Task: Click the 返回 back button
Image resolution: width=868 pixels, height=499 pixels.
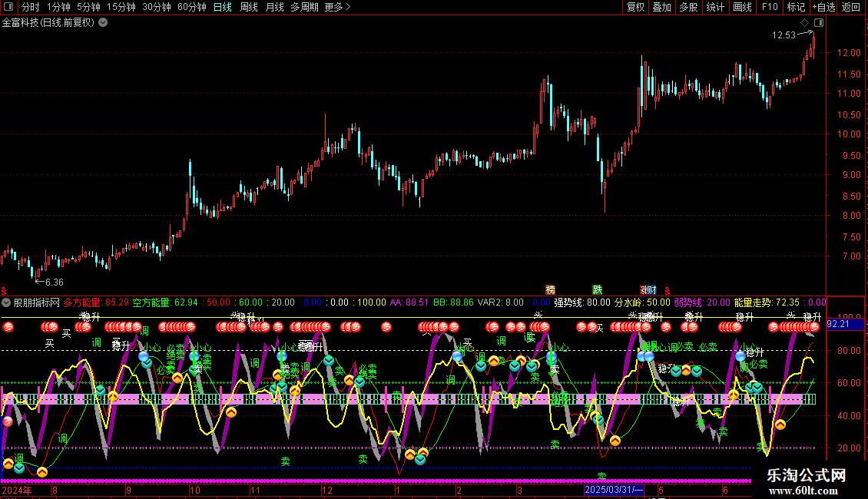Action: pyautogui.click(x=851, y=7)
